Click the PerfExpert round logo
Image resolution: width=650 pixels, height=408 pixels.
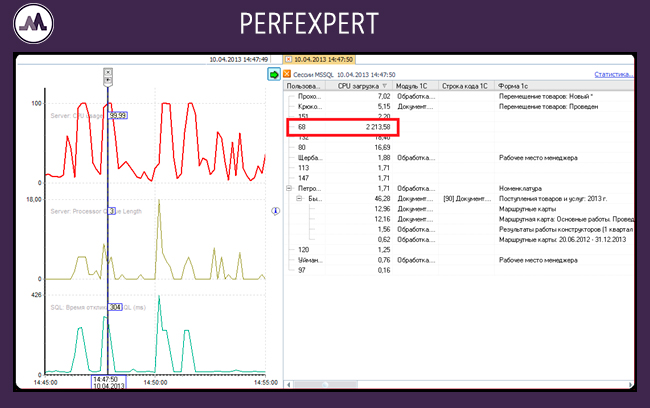pyautogui.click(x=34, y=23)
